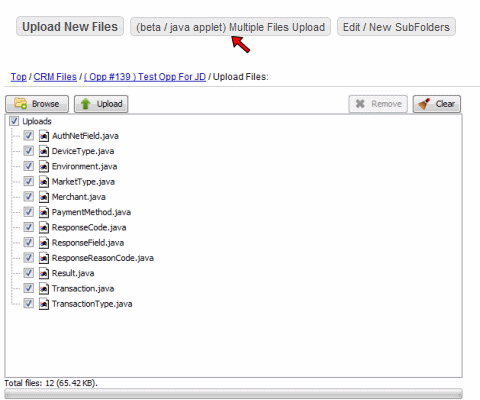Open the Edit / New SubFolders button
480x400 pixels.
click(396, 27)
